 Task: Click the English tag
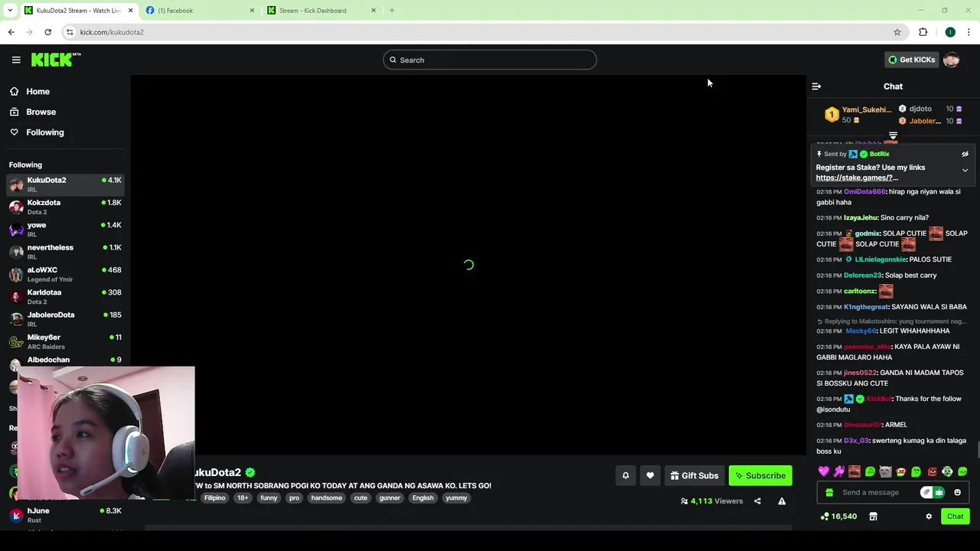coord(423,498)
